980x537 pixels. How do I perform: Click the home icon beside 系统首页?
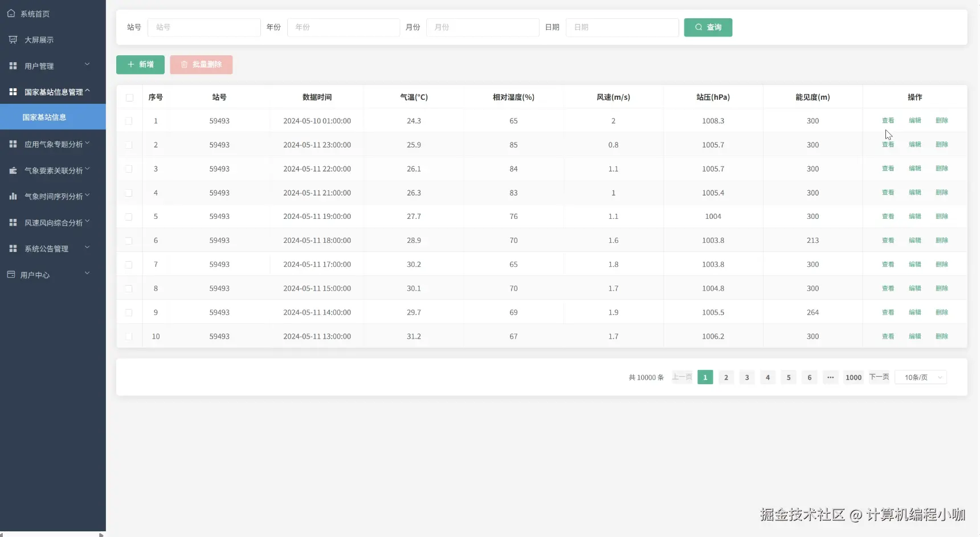pos(11,13)
